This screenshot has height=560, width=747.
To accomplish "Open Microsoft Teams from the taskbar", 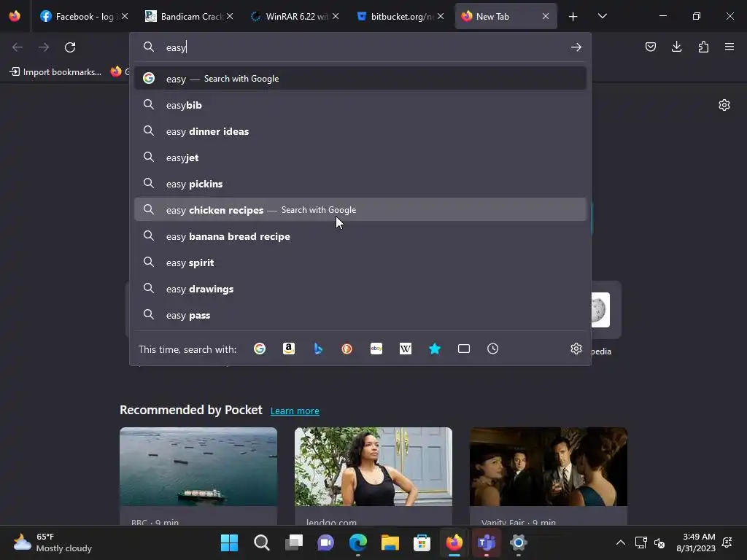I will (x=486, y=542).
